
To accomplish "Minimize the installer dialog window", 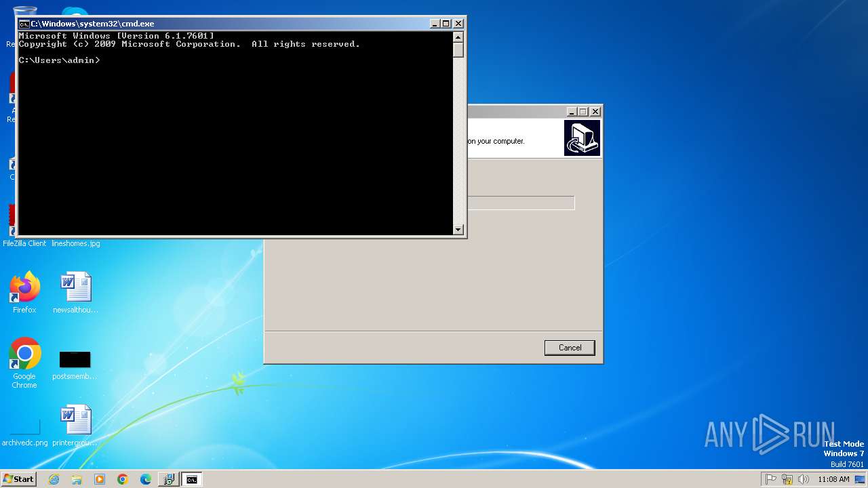I will (572, 112).
